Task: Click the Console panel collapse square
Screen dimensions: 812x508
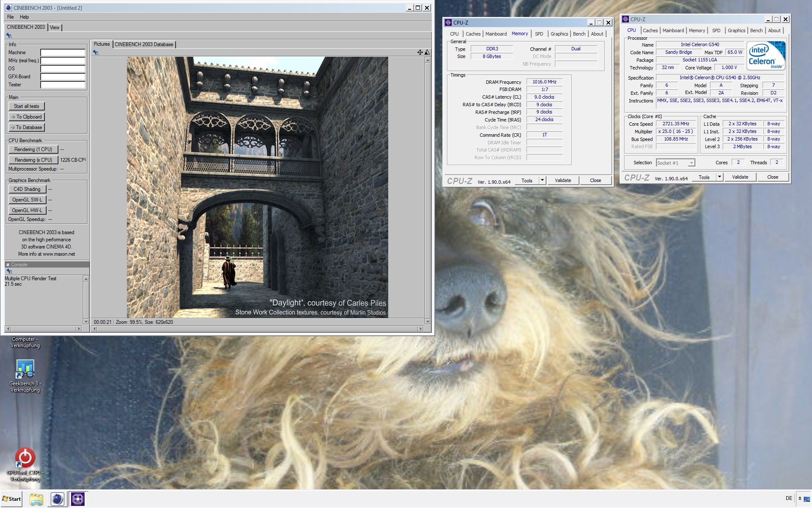Action: click(x=8, y=265)
